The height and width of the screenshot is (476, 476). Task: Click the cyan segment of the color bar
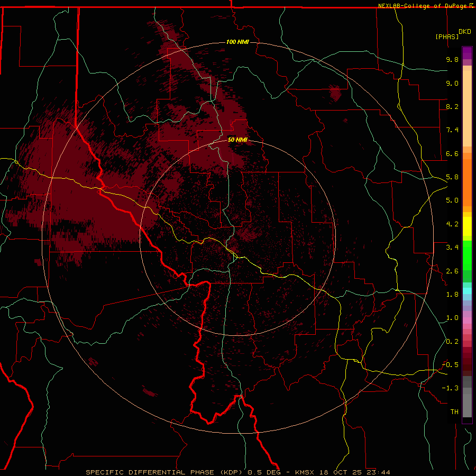pos(467,291)
